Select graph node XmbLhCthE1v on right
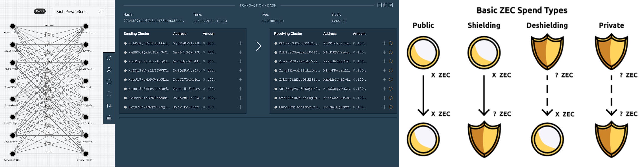Image resolution: width=644 pixels, height=167 pixels. coord(86,117)
